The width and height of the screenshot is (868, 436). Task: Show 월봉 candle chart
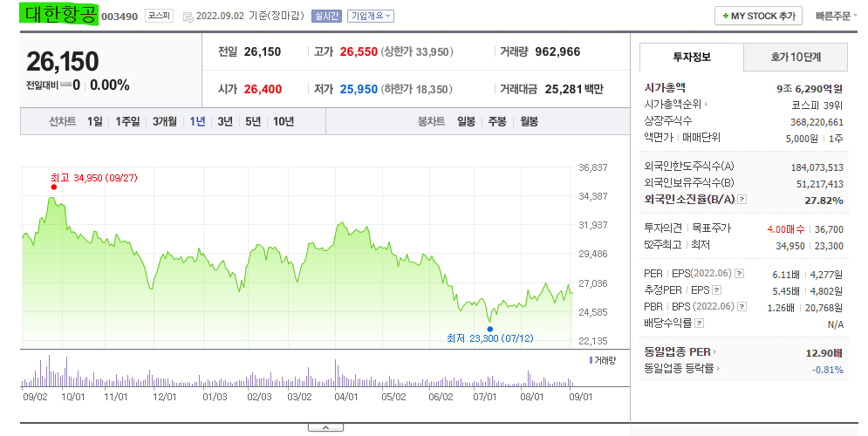pos(530,121)
